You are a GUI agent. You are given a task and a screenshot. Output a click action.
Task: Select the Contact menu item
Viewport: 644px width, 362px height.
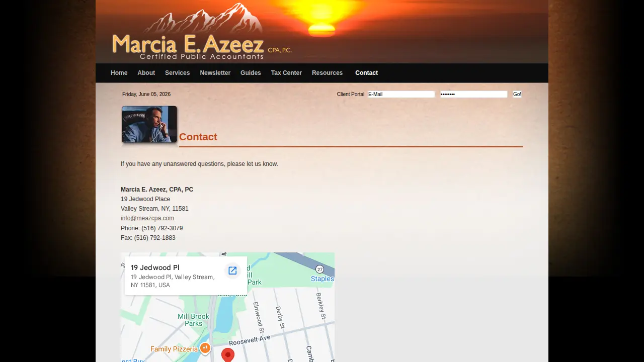(367, 73)
